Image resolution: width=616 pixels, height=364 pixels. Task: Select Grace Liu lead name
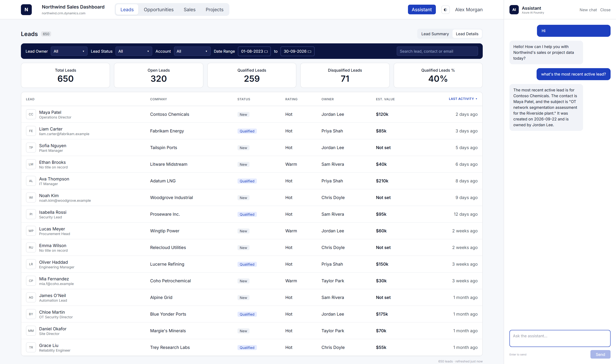[x=49, y=345]
